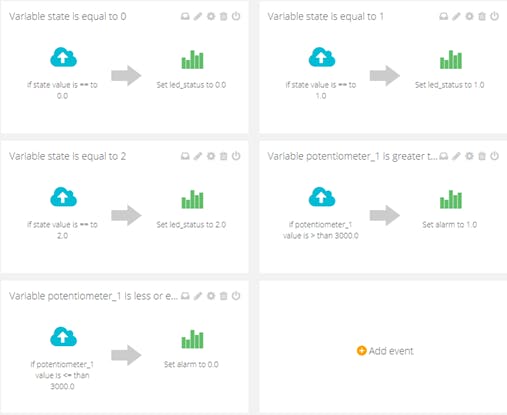The image size is (507, 415).
Task: Click the 'Set alarm to 1.0' action chart icon
Action: click(x=451, y=199)
